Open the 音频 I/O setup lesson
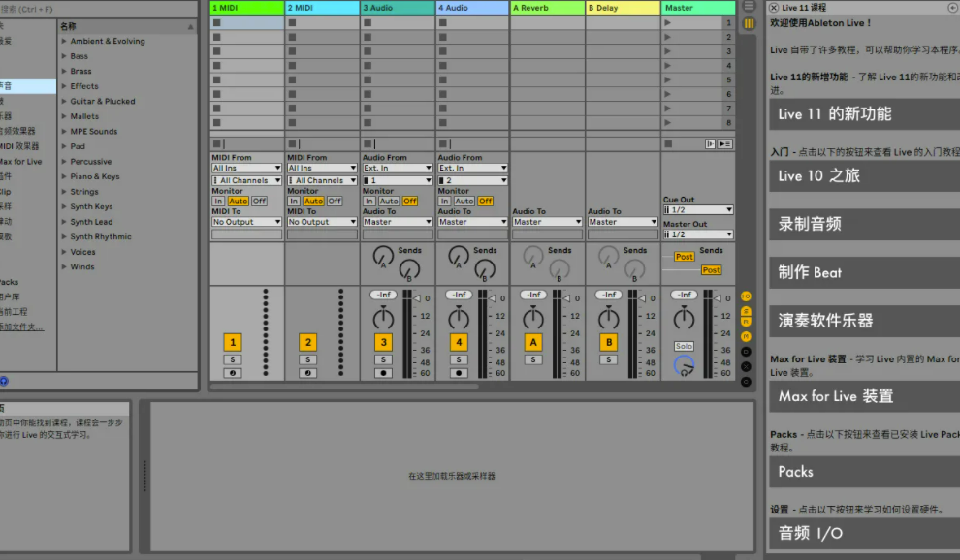The height and width of the screenshot is (560, 960). click(x=865, y=533)
